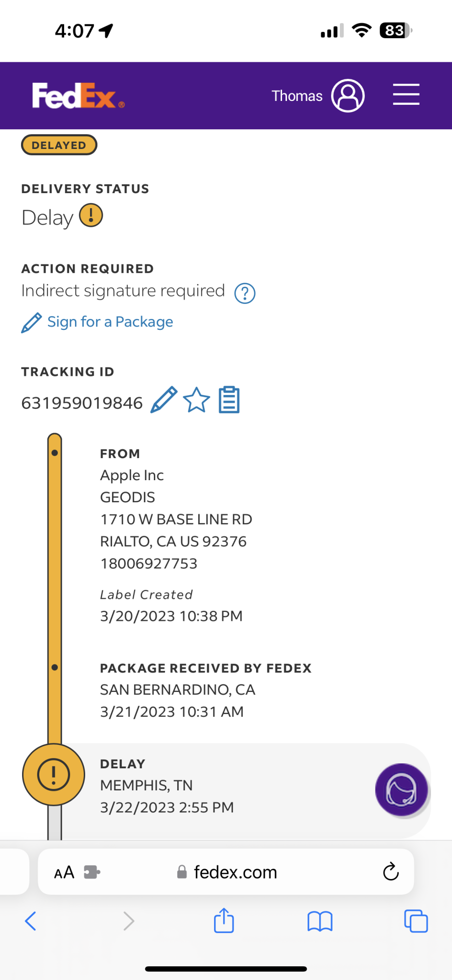Open the FedEx virtual assistant chat
The image size is (452, 980).
pyautogui.click(x=402, y=790)
